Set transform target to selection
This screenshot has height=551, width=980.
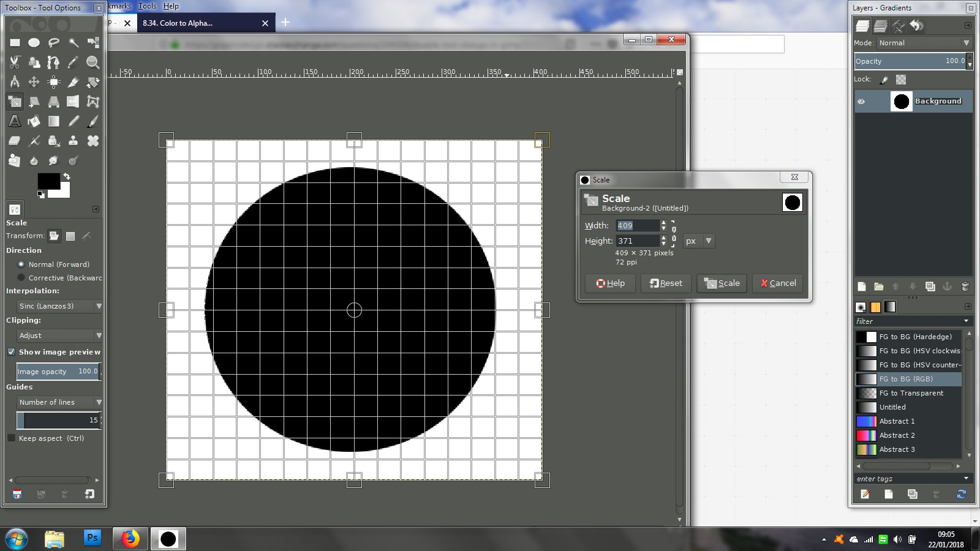click(70, 236)
